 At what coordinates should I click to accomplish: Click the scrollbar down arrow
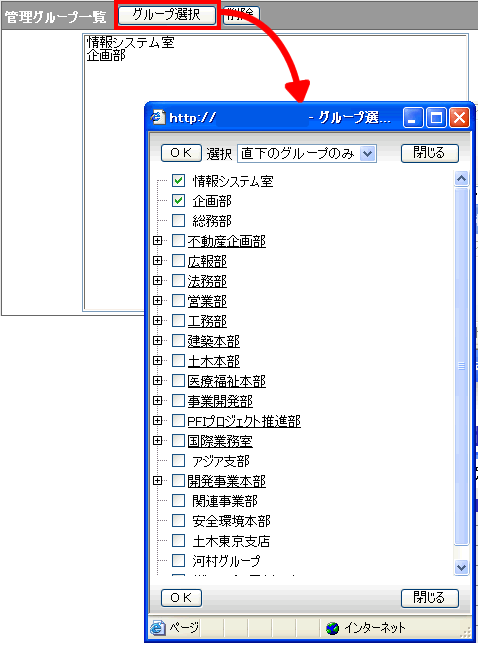tap(462, 567)
